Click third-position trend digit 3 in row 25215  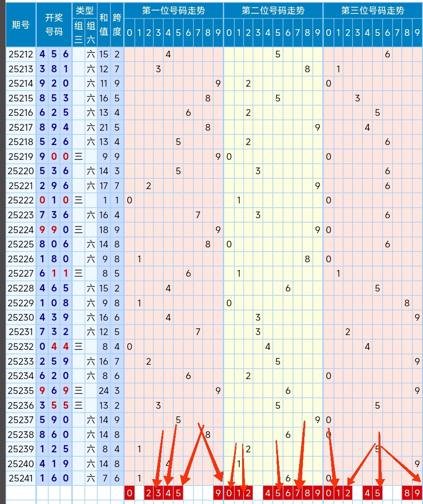[x=357, y=98]
